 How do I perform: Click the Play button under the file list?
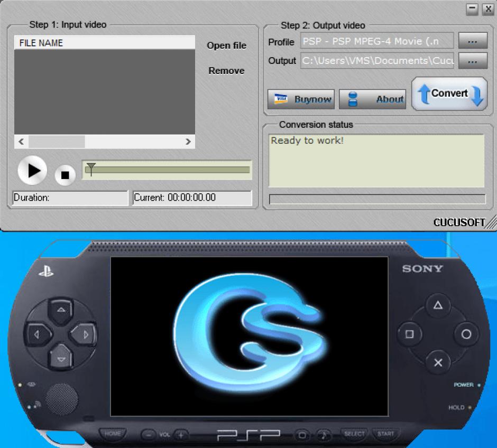[x=32, y=170]
